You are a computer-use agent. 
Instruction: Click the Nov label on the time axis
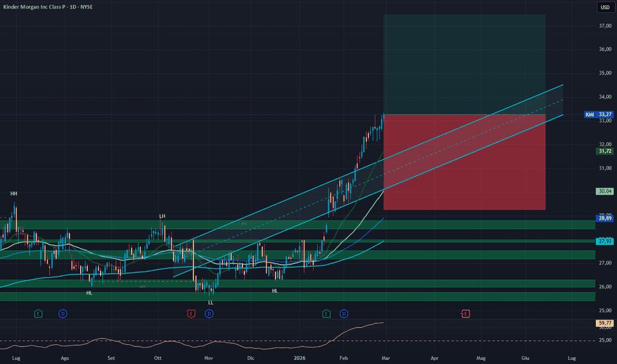(209, 358)
